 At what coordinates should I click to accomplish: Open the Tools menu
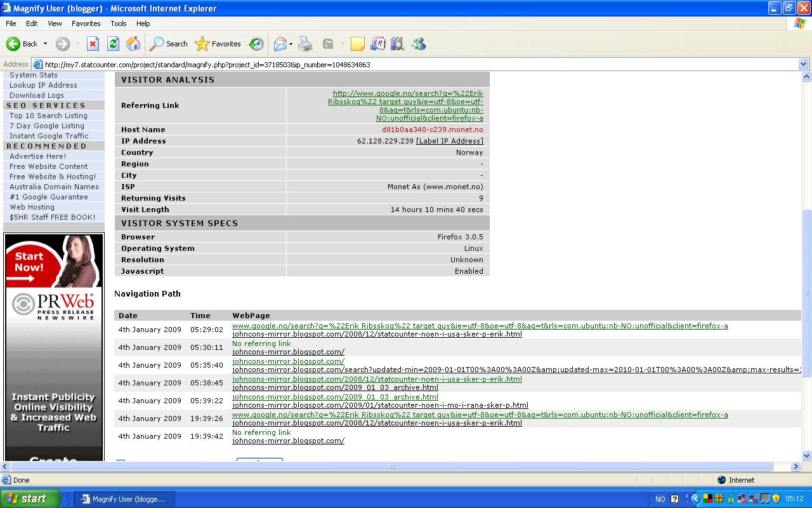click(x=119, y=23)
